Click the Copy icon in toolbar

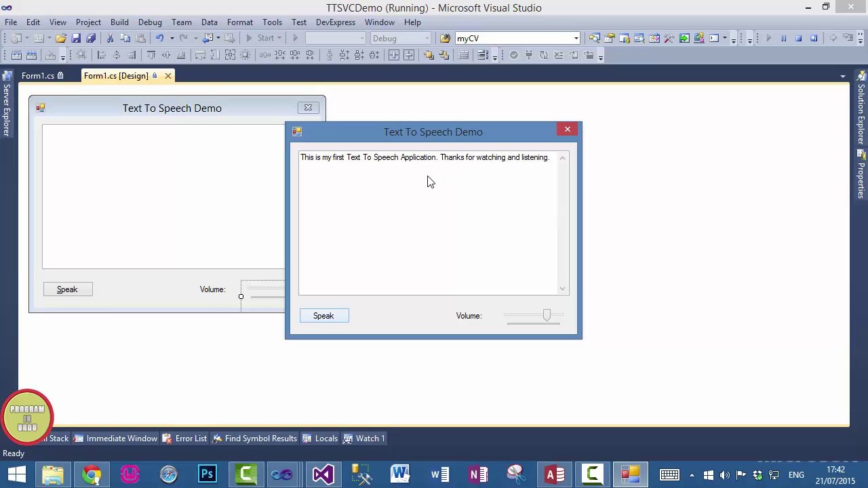point(125,38)
